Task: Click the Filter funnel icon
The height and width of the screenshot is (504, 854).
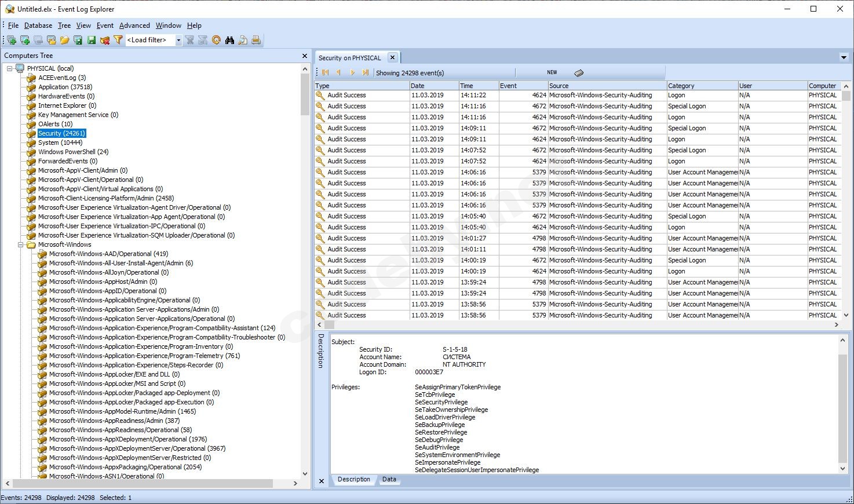Action: pyautogui.click(x=118, y=40)
